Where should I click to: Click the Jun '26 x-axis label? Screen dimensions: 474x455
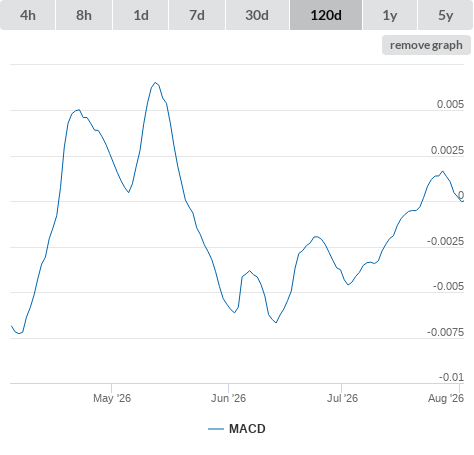(228, 398)
